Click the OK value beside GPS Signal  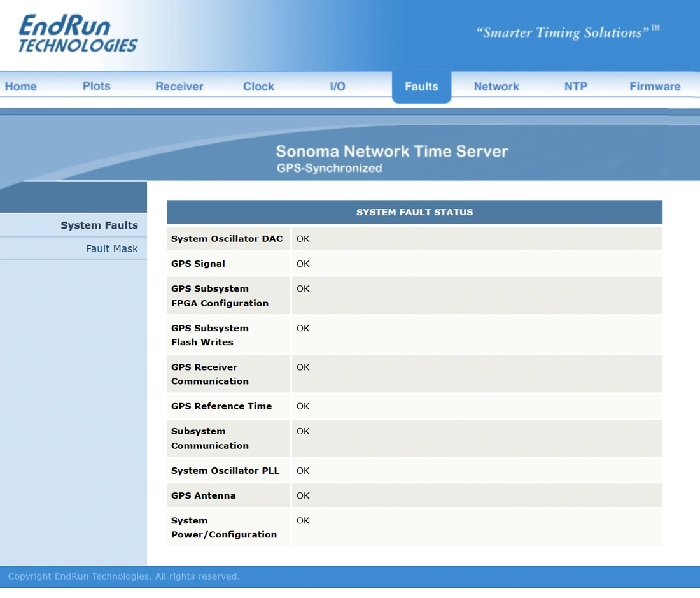coord(303,264)
